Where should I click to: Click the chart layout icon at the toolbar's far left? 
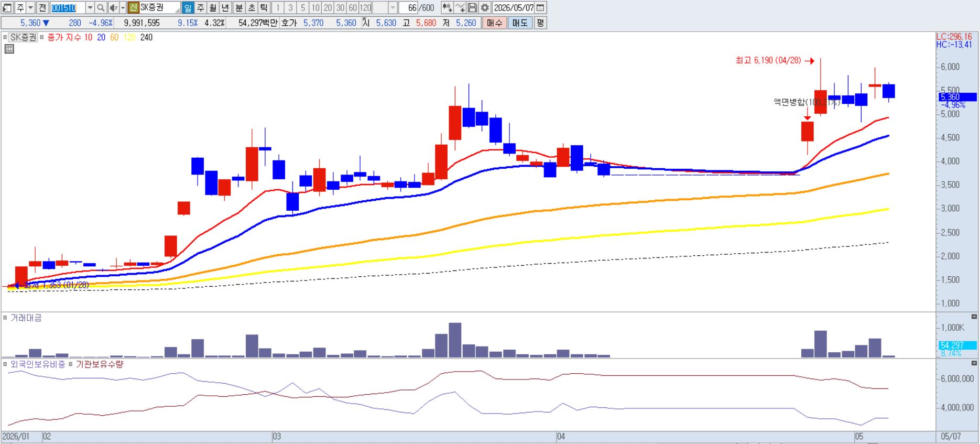[x=7, y=8]
